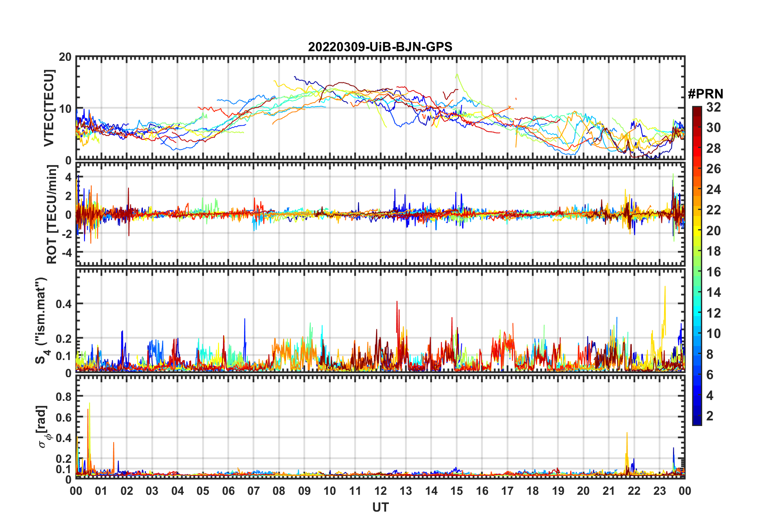Pick dark blue bottom of PRN colorbar
The image size is (761, 532).
coord(697,422)
